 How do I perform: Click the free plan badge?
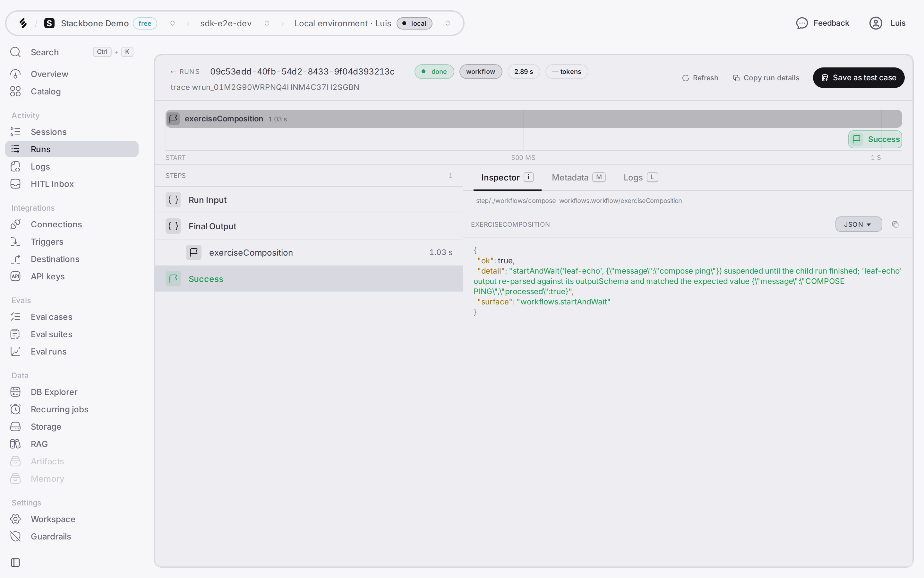(145, 23)
